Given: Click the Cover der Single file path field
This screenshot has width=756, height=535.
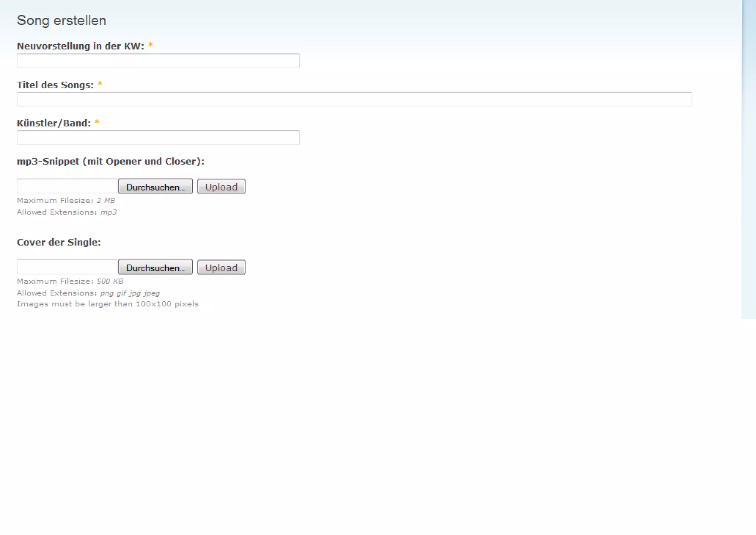Looking at the screenshot, I should coord(67,267).
